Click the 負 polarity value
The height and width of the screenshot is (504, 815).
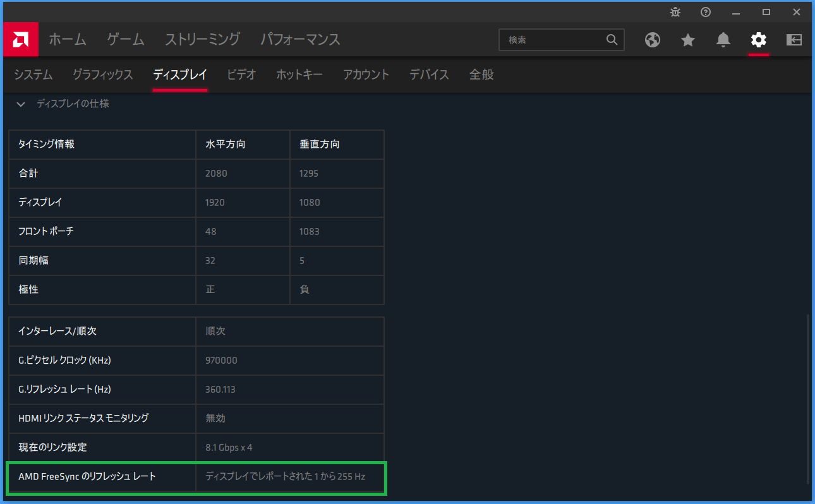304,289
